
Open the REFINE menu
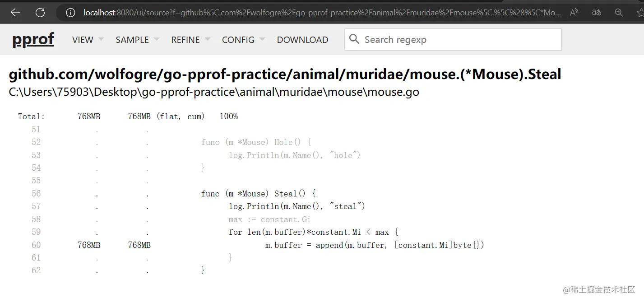[185, 40]
